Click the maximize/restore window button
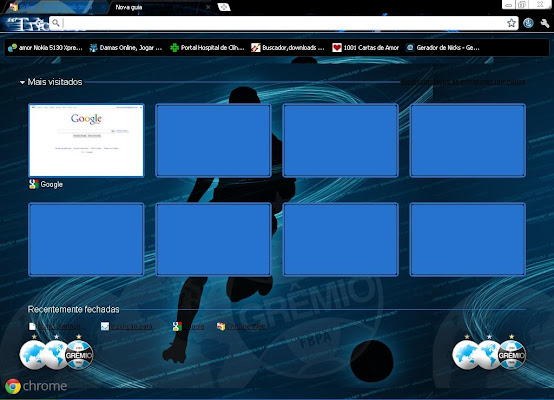This screenshot has width=554, height=400. tap(522, 5)
